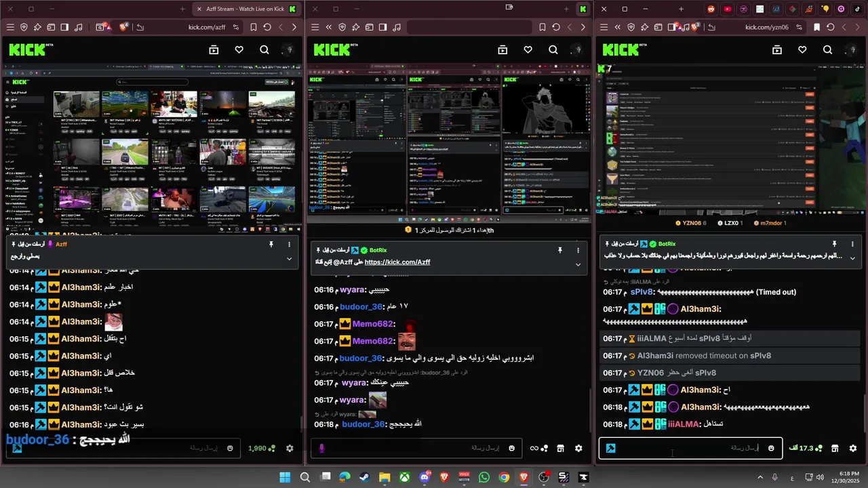Open clips/browse icon in the kick.com/azff window

tap(214, 49)
